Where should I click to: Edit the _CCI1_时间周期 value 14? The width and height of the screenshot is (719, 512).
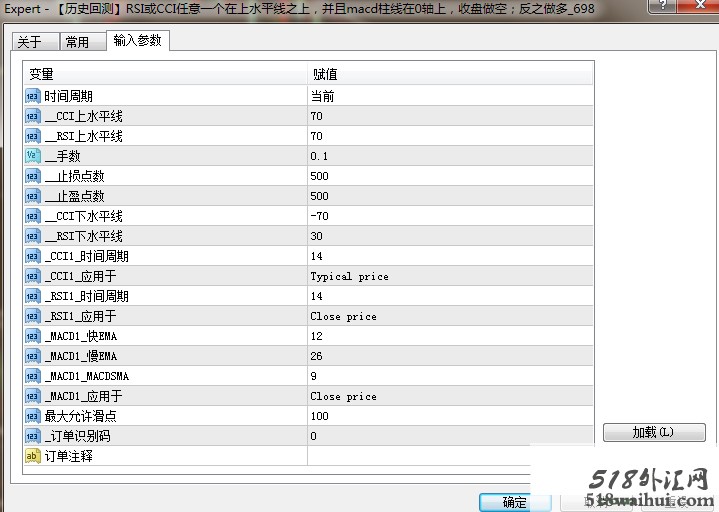pyautogui.click(x=450, y=256)
